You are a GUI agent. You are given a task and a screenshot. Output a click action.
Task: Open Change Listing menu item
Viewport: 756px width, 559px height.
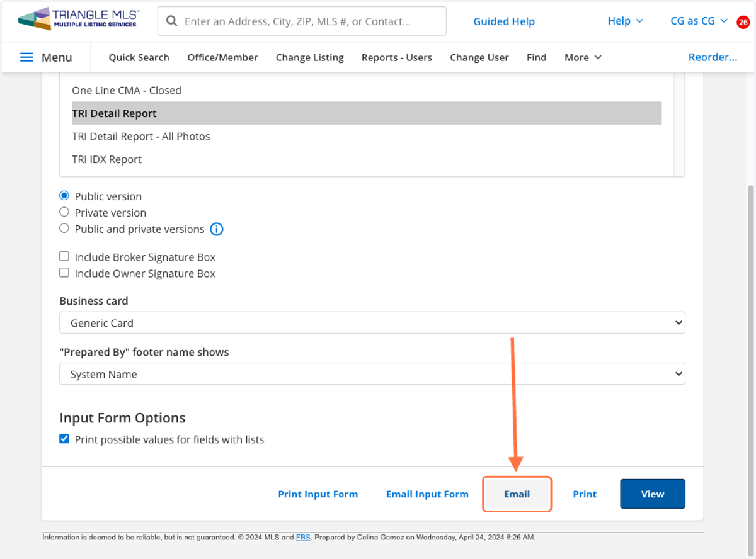[x=310, y=57]
